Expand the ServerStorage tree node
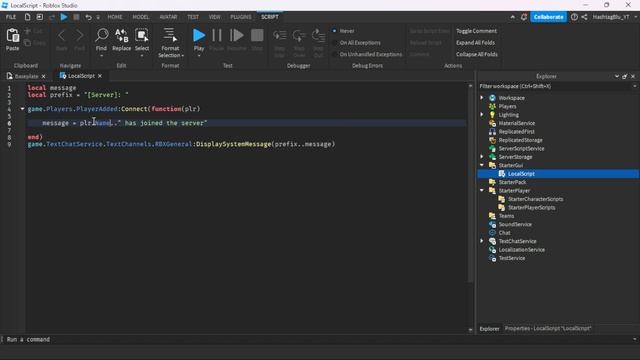Screen dimensions: 640x360 coord(482,157)
